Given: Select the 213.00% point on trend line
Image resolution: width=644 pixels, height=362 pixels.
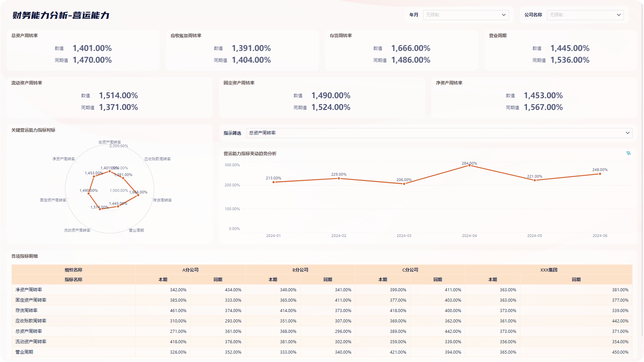Looking at the screenshot, I should pyautogui.click(x=273, y=182).
